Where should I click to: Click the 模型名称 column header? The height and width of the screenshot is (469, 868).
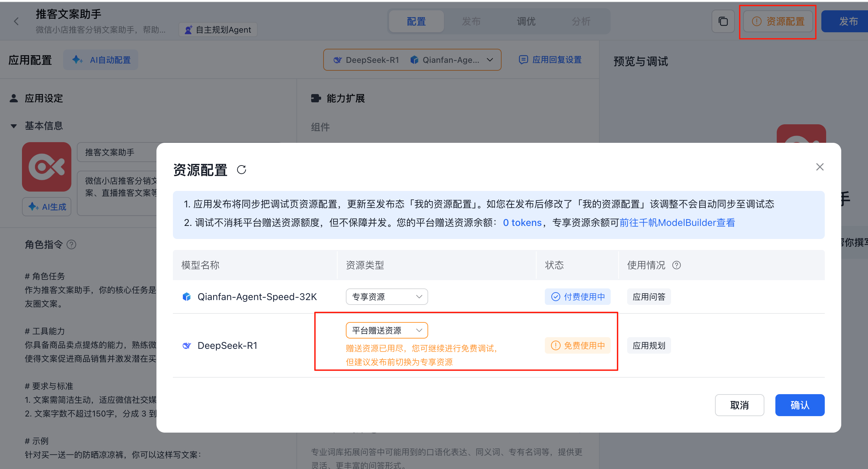200,265
